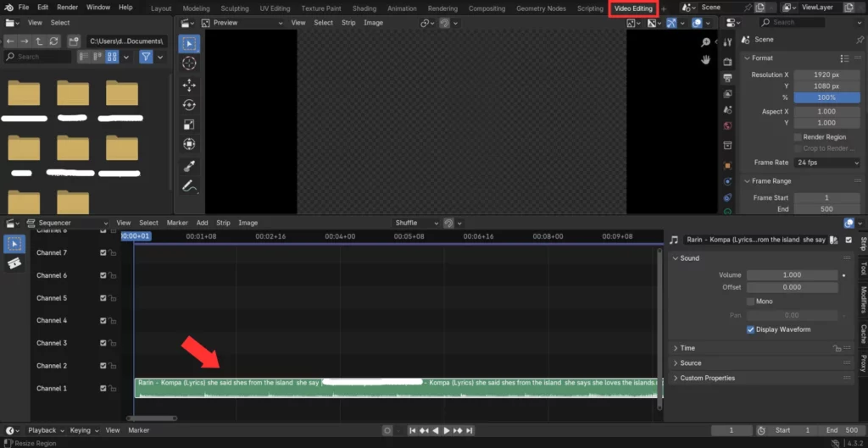868x448 pixels.
Task: Disable Display Waveform checkbox
Action: tap(751, 329)
